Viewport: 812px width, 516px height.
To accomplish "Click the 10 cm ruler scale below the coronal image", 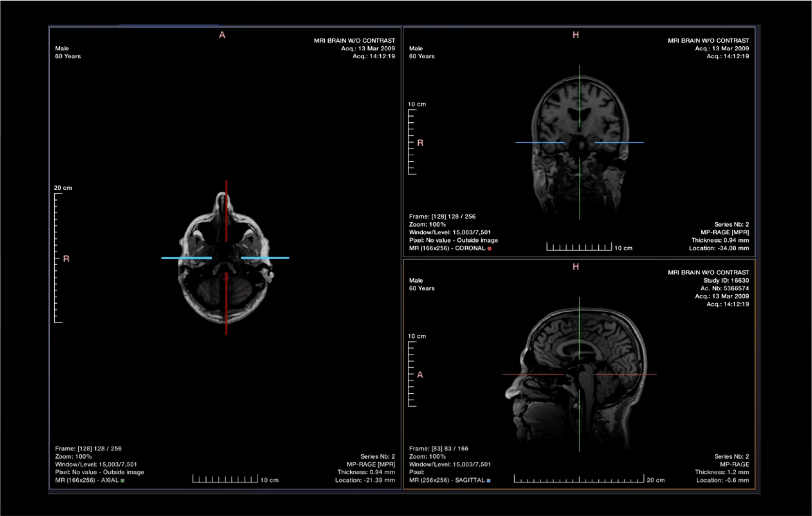I will tap(579, 247).
